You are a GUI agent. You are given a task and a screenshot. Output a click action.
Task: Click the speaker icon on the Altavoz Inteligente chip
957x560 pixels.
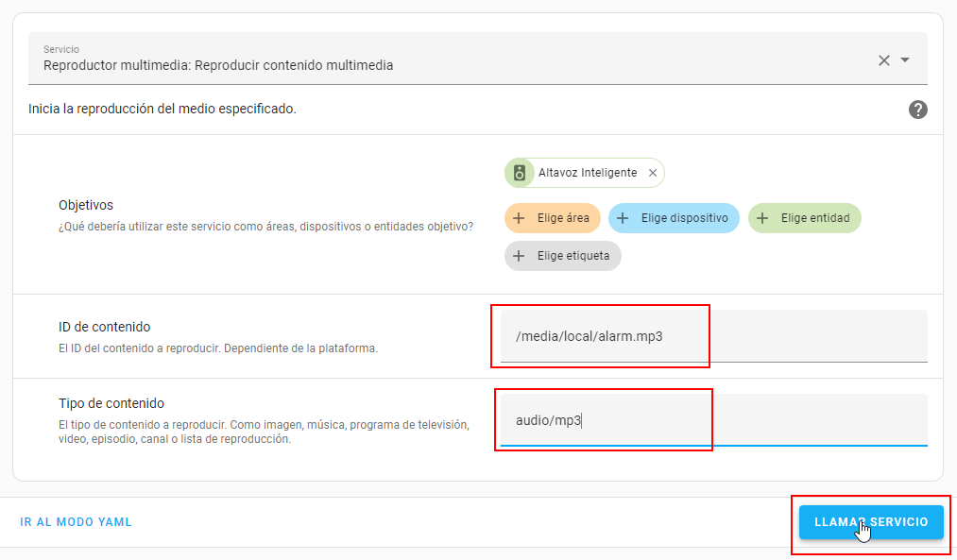[519, 173]
